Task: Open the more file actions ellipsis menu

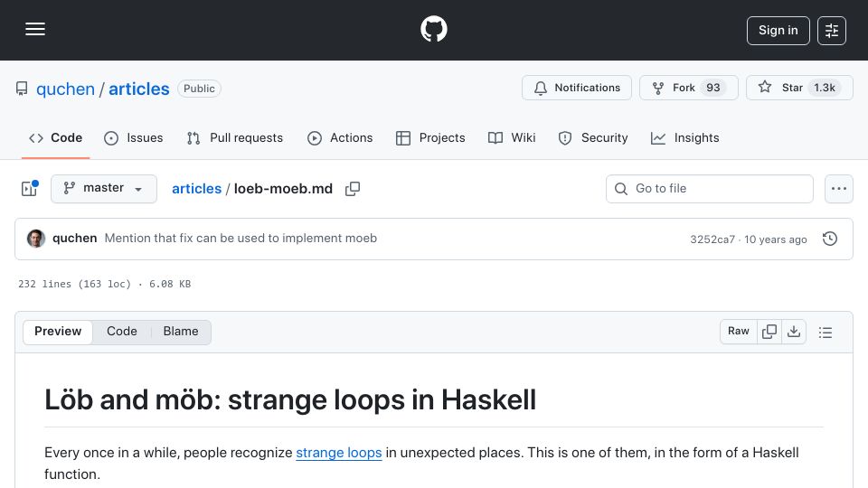Action: click(x=839, y=189)
